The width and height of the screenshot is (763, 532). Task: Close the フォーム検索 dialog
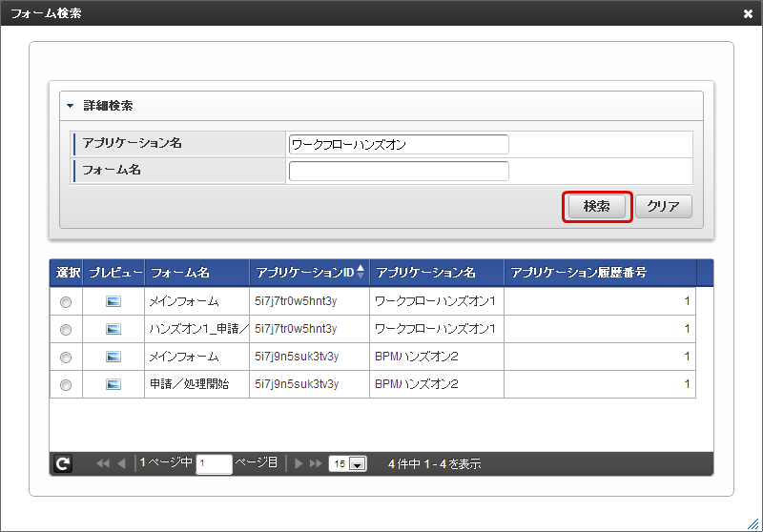click(748, 13)
